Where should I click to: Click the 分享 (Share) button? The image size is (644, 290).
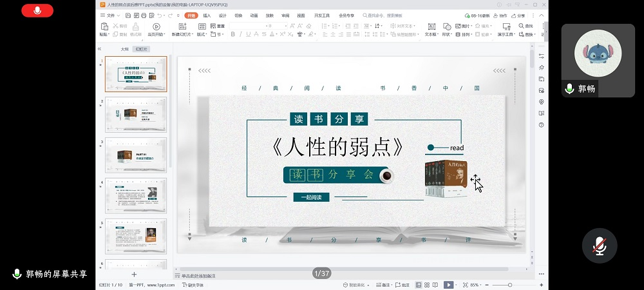pyautogui.click(x=518, y=15)
